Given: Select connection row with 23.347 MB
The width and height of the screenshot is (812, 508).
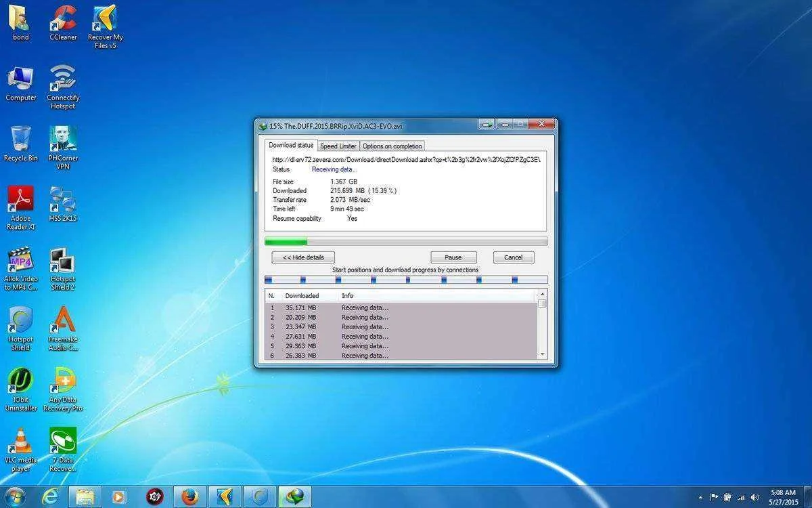Looking at the screenshot, I should click(401, 326).
